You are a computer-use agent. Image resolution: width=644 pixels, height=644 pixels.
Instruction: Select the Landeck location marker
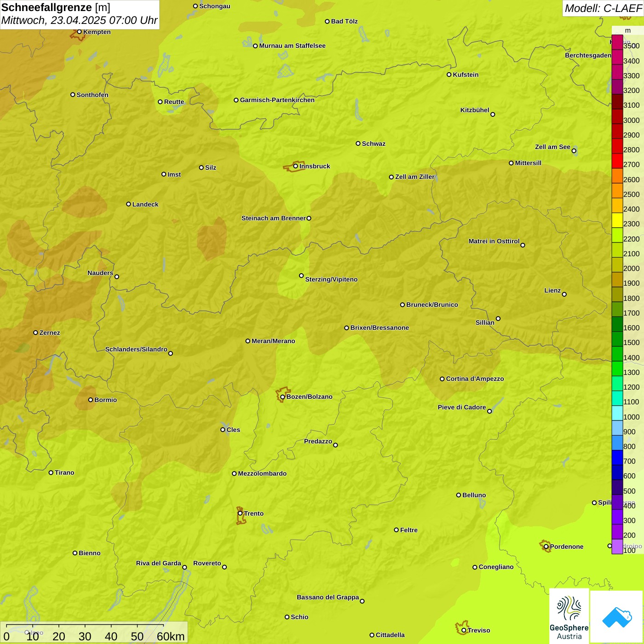(128, 204)
